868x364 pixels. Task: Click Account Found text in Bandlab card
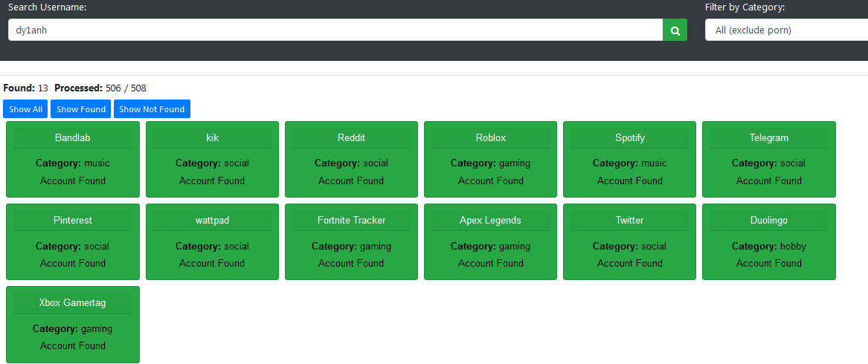pos(72,181)
